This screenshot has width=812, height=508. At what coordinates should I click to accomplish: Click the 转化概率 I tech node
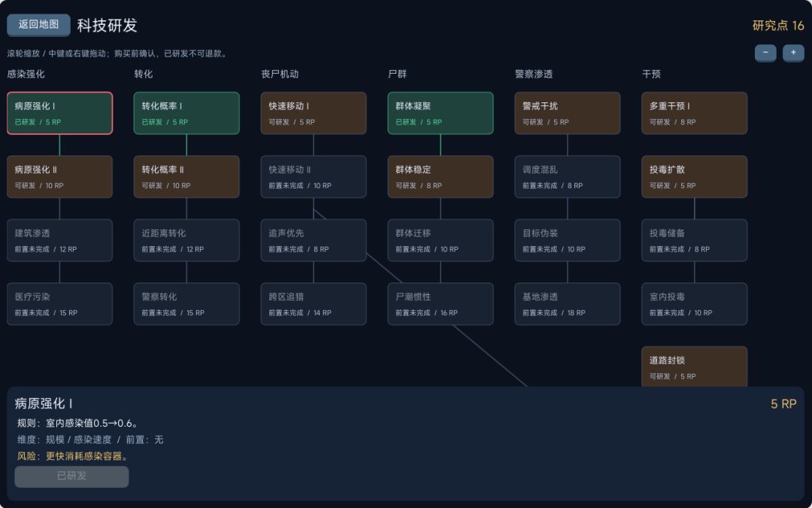pos(186,113)
